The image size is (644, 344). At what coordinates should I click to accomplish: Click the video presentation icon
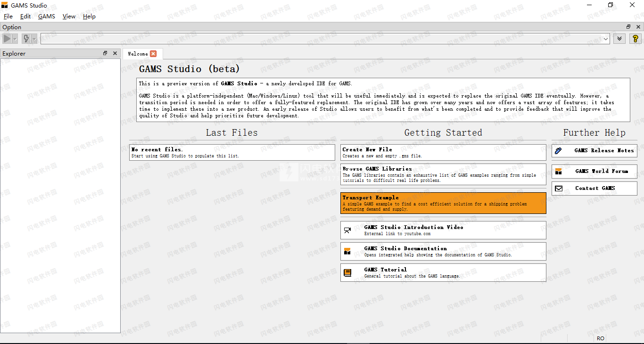point(347,230)
